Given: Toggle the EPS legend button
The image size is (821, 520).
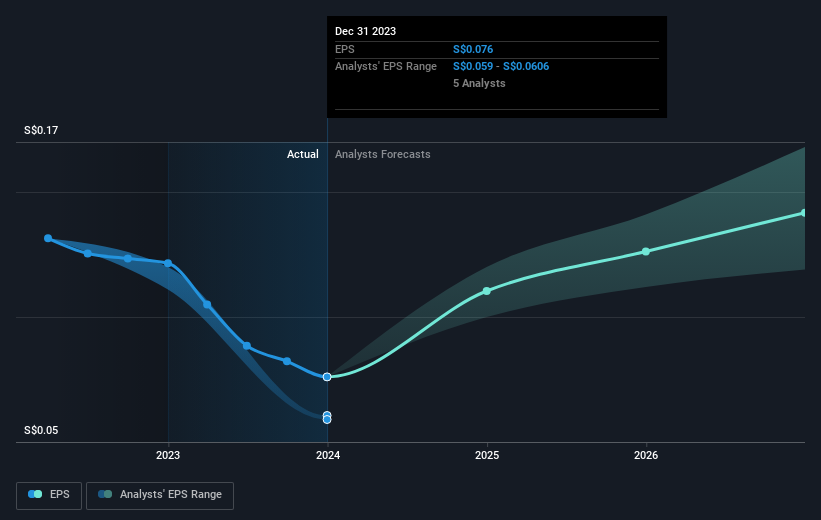Looking at the screenshot, I should [49, 495].
